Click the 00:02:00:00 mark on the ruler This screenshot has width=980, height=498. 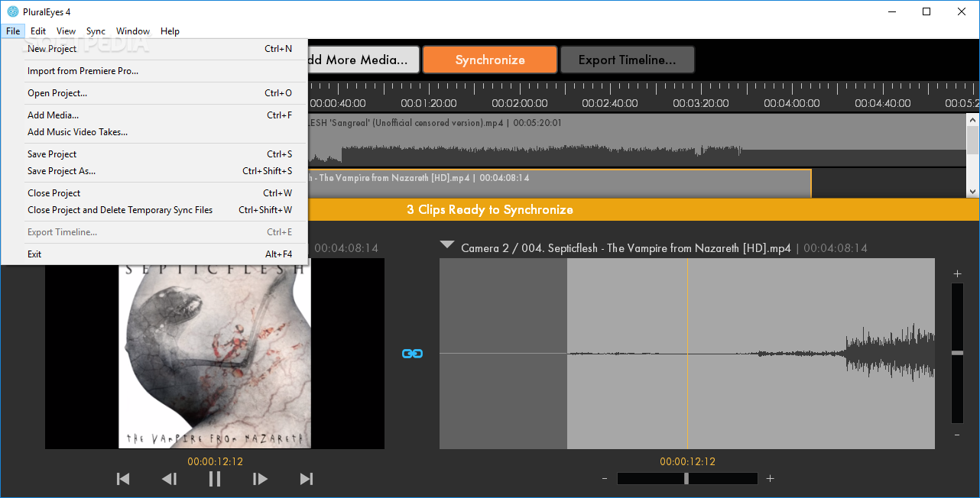coord(520,103)
